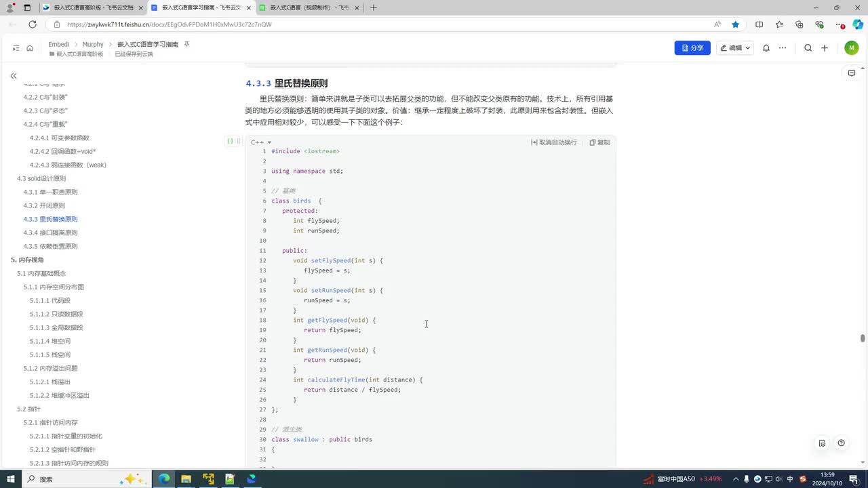
Task: Open the 编辑 mode dropdown
Action: click(x=735, y=48)
